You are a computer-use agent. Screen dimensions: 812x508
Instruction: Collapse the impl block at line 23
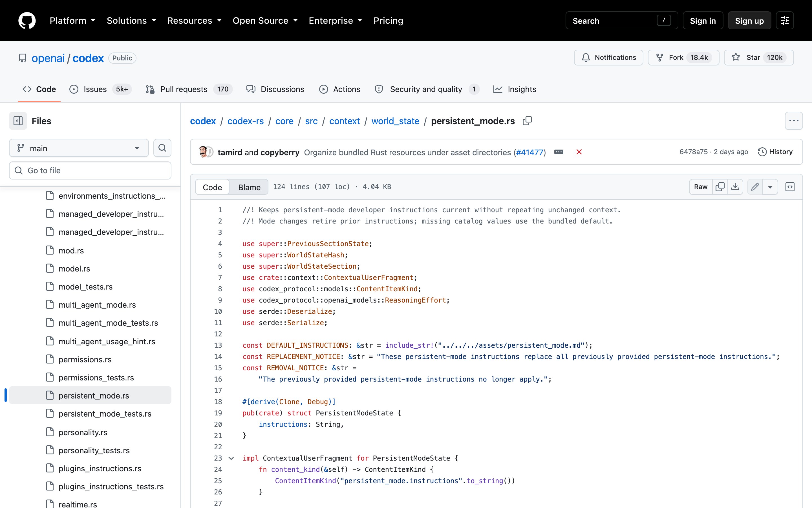(231, 458)
